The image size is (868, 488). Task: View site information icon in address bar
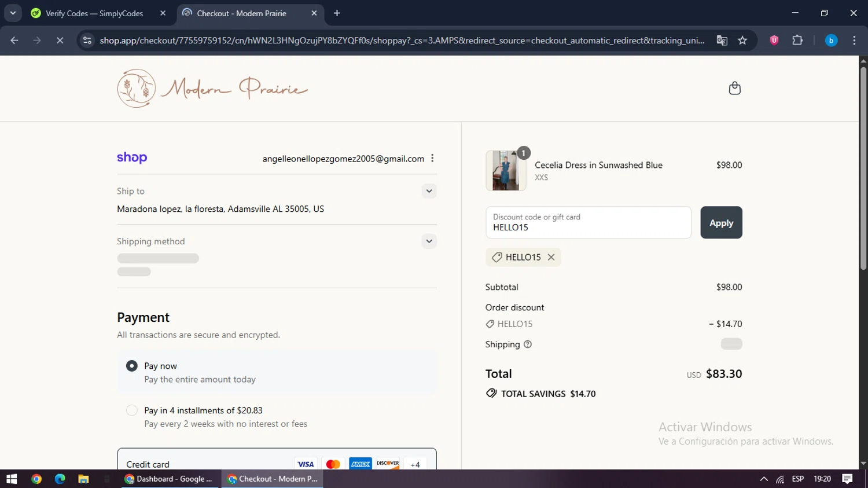(x=87, y=40)
